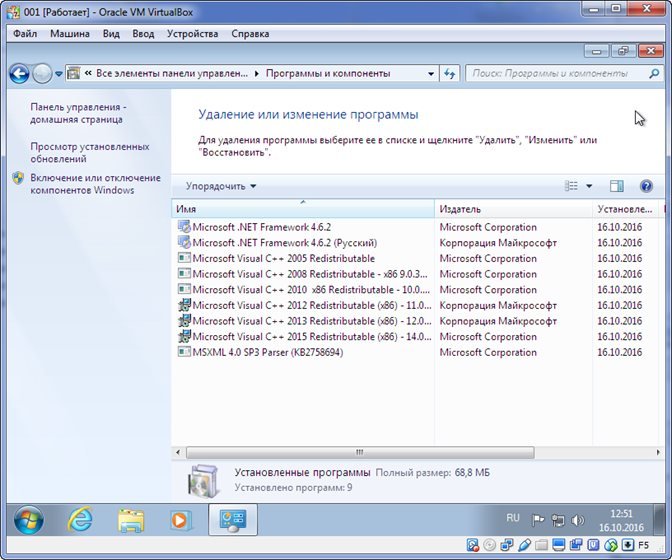
Task: Click the refresh button beside address bar
Action: (x=449, y=74)
